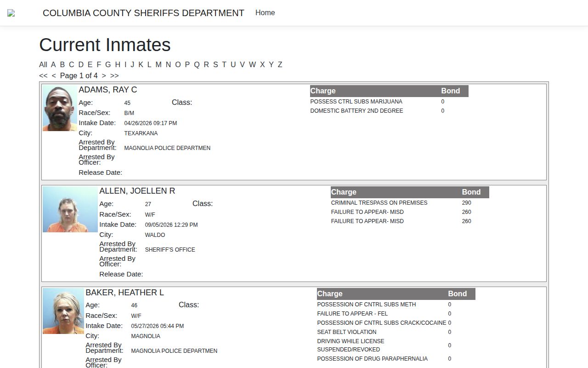Filter inmates by letter B
The image size is (588, 368).
62,64
